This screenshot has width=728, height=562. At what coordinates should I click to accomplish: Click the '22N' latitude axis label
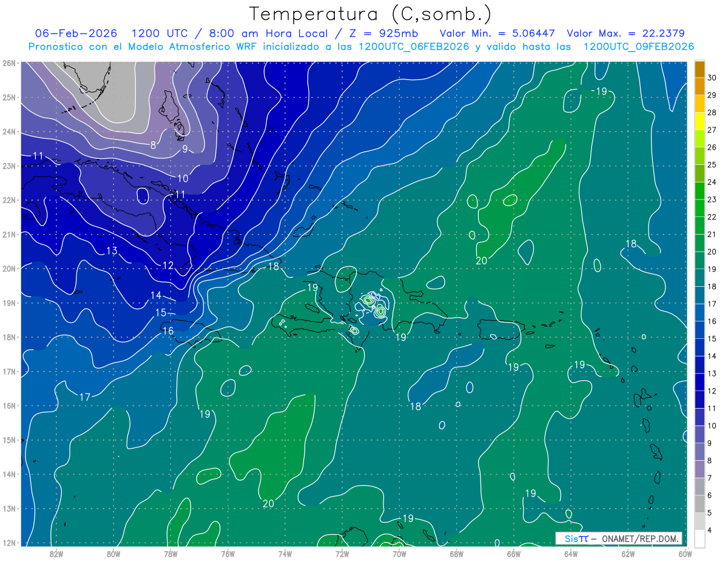tap(9, 200)
